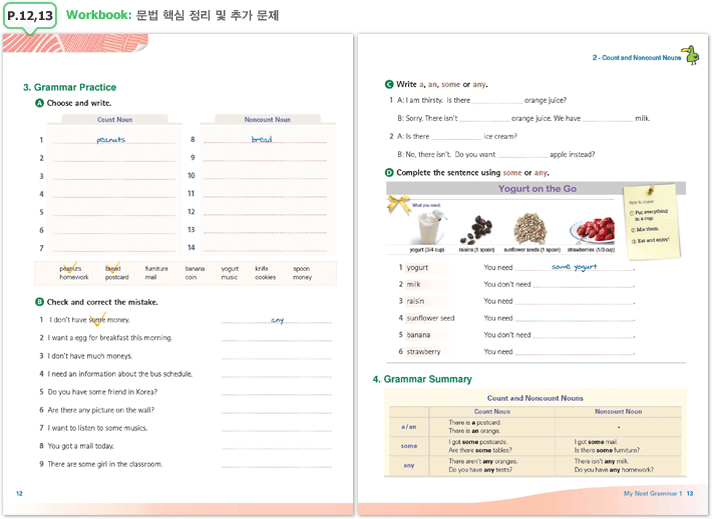Viewport: 712px width, 519px height.
Task: Click the green bird mascot icon
Action: click(691, 55)
